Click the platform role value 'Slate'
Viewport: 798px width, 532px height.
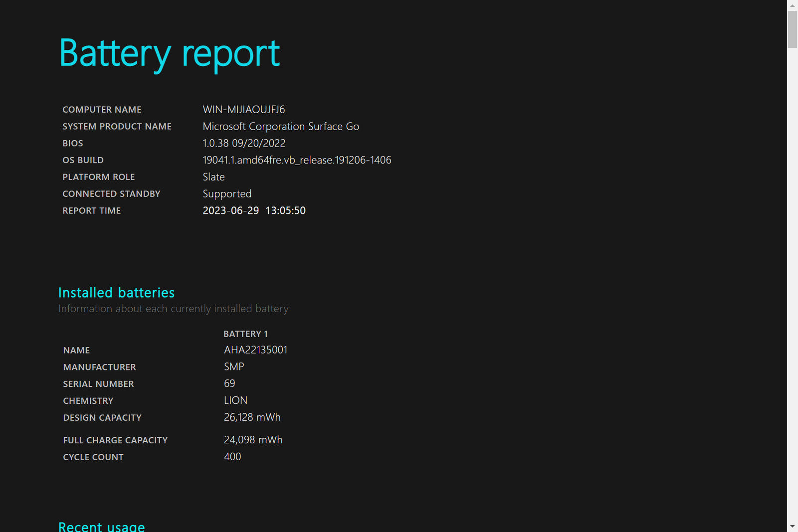(213, 177)
